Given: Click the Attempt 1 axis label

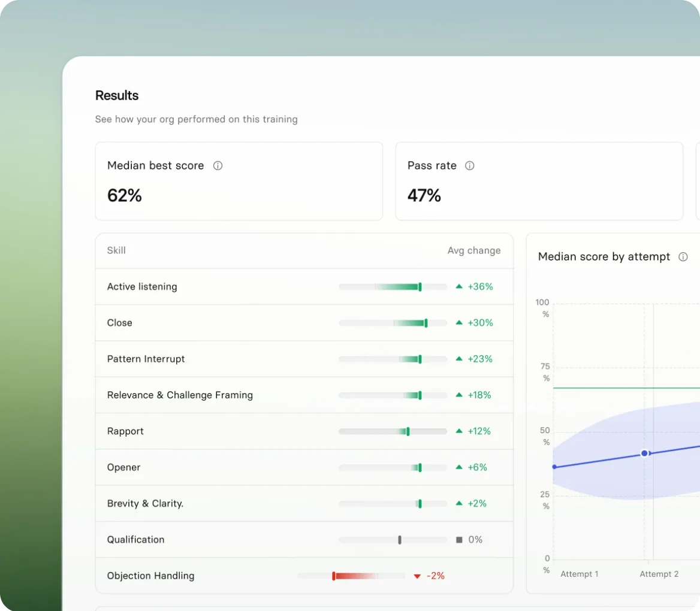Looking at the screenshot, I should click(580, 574).
